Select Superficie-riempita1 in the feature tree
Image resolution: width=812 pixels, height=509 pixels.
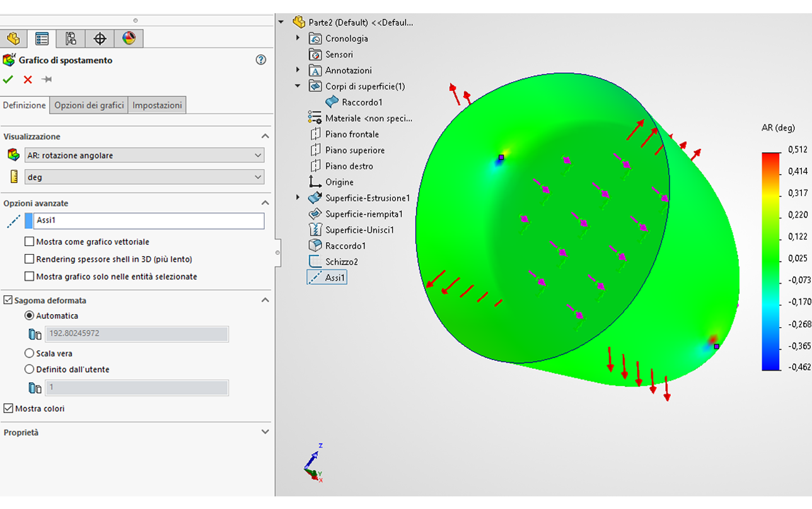click(363, 214)
